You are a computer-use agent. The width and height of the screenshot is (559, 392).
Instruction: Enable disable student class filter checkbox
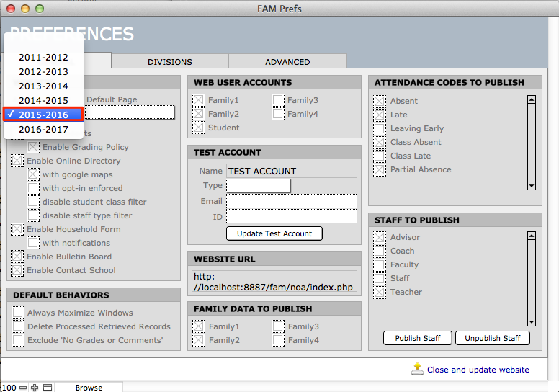[33, 202]
